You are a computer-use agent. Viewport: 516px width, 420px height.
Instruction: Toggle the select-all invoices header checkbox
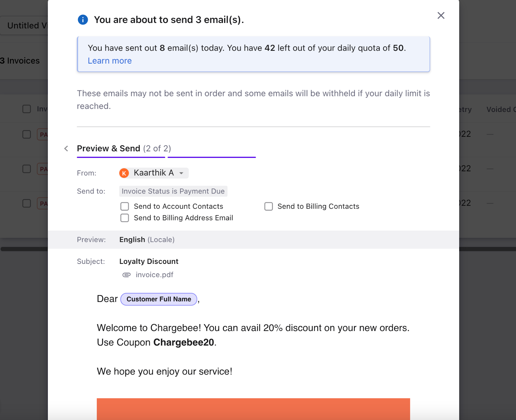click(27, 109)
